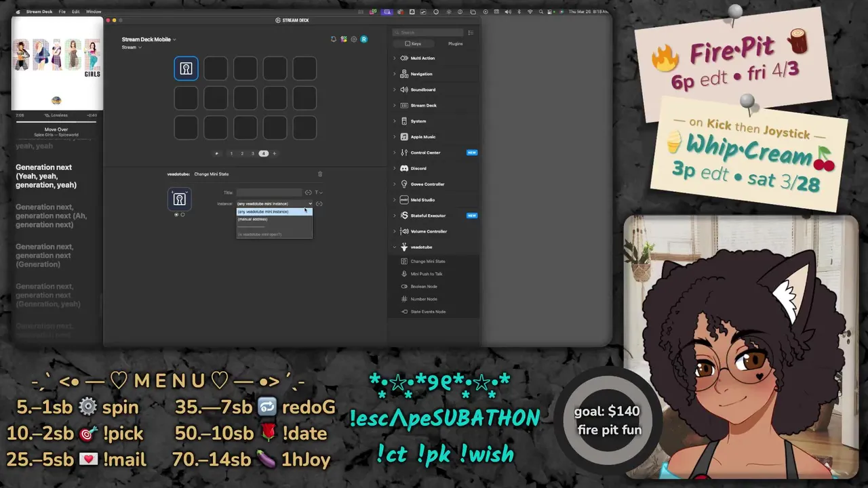This screenshot has width=868, height=488.
Task: Click the Control Center sliders icon
Action: pos(404,152)
